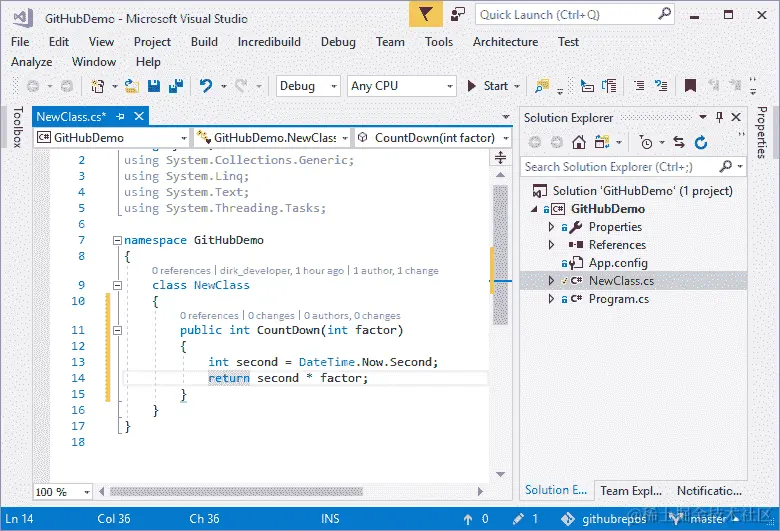Switch to the Team Explorer tab

coord(631,491)
